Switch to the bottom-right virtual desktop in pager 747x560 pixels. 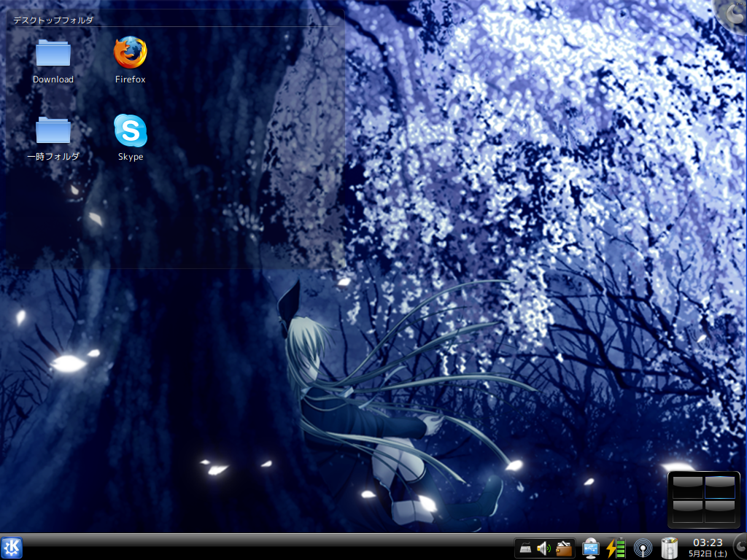tap(720, 511)
